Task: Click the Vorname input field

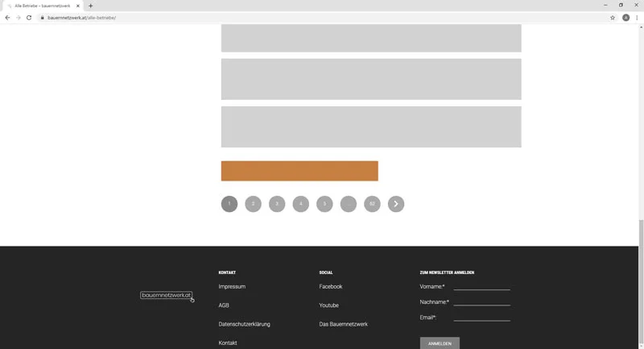Action: pyautogui.click(x=481, y=285)
